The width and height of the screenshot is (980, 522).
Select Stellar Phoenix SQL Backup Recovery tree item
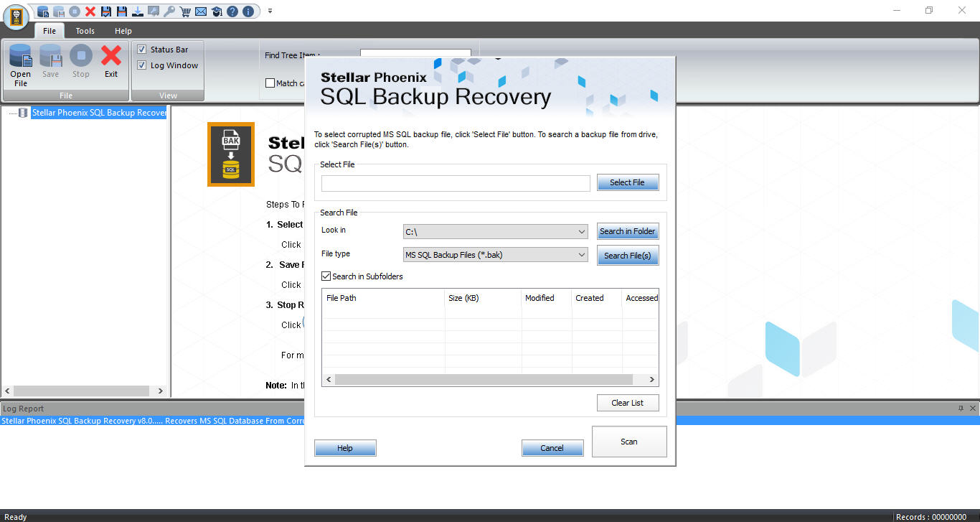click(x=99, y=113)
